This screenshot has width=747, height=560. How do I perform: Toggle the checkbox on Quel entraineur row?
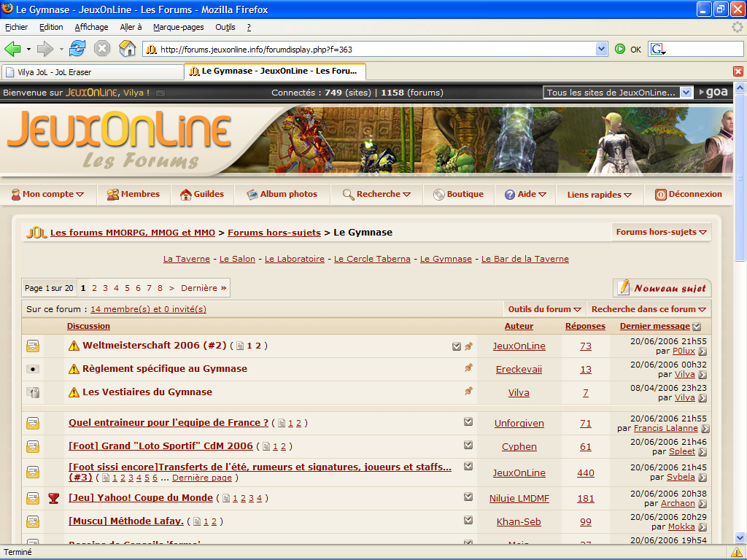click(468, 421)
